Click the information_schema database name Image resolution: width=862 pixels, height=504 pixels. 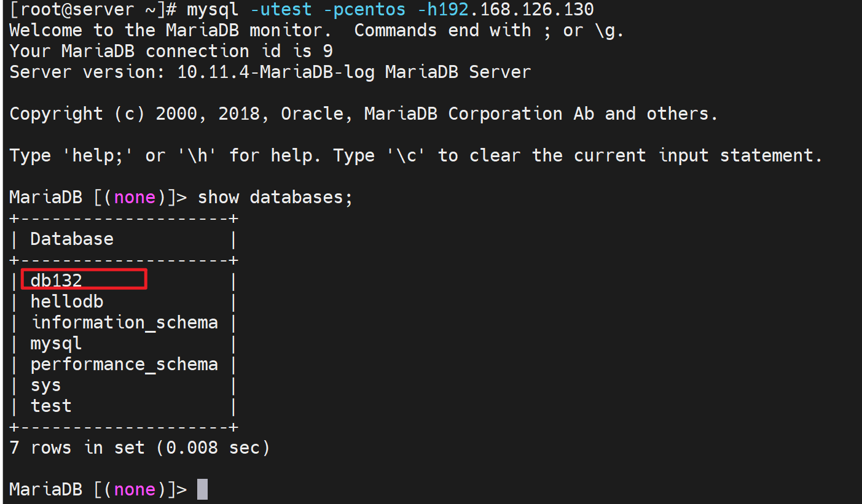[124, 322]
